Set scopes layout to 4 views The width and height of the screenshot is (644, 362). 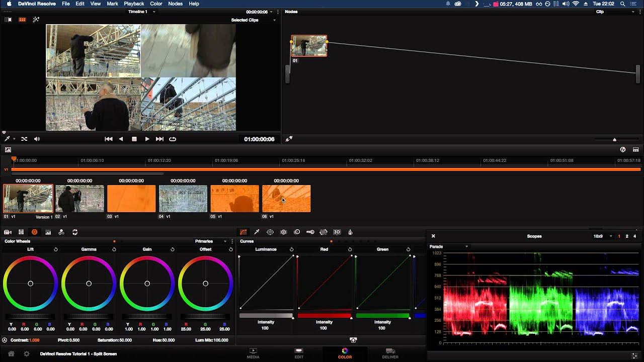[x=634, y=236]
